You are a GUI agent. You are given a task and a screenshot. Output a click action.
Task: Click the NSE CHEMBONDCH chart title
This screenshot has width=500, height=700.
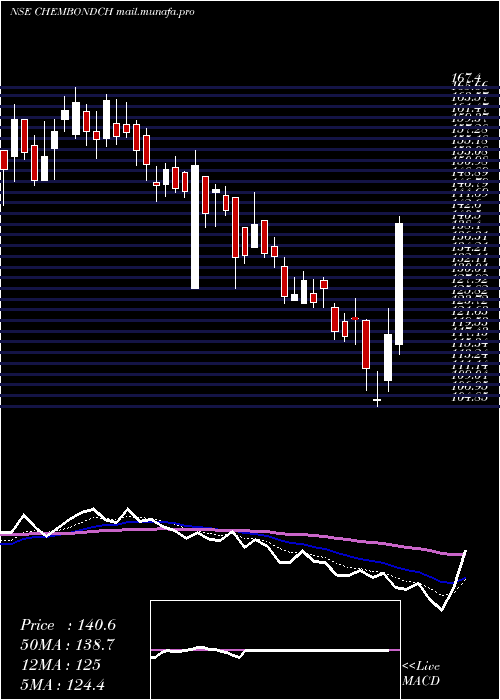pos(102,12)
